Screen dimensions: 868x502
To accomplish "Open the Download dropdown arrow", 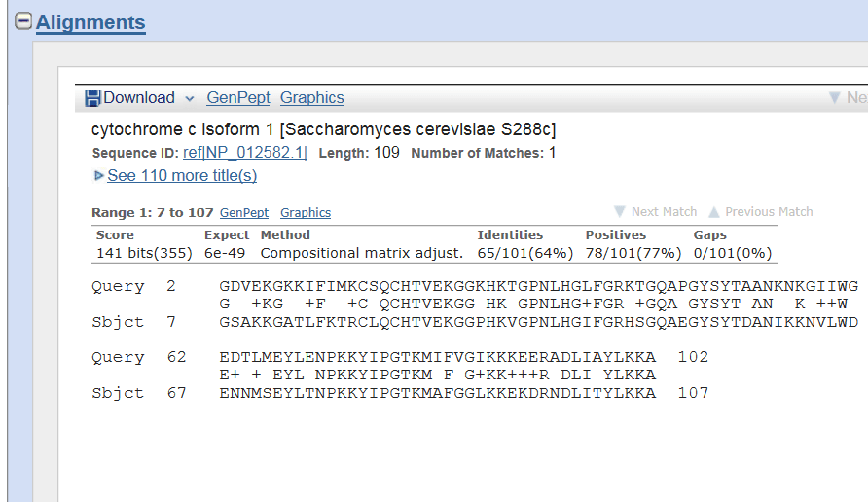I will coord(189,98).
